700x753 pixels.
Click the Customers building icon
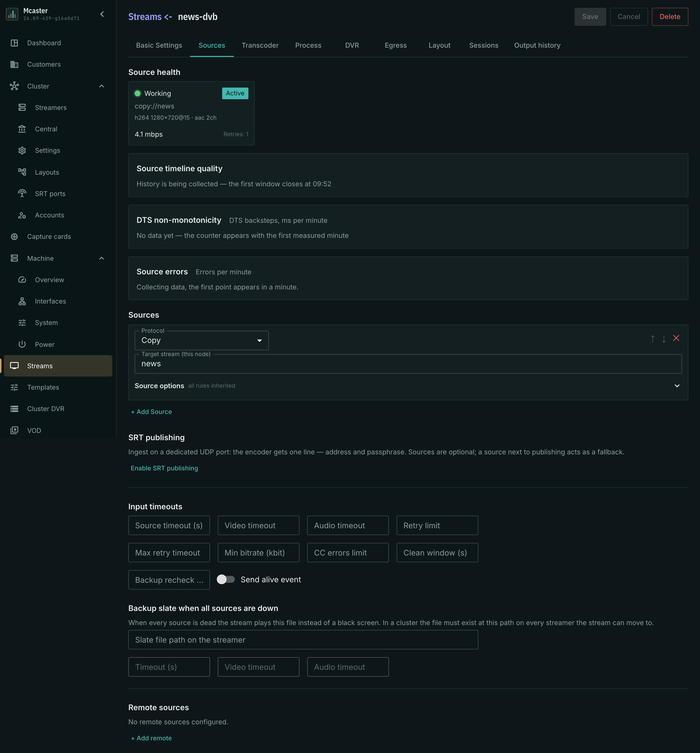[x=14, y=64]
